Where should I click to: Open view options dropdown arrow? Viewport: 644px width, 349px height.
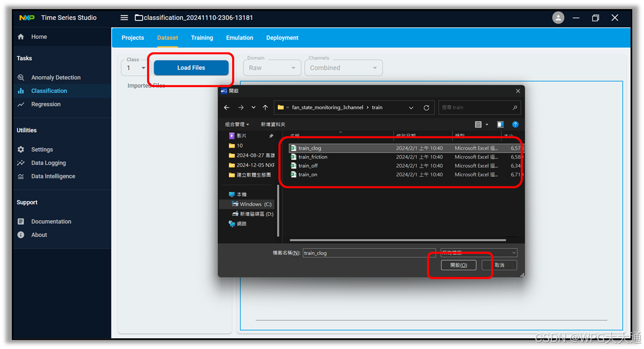coord(487,124)
